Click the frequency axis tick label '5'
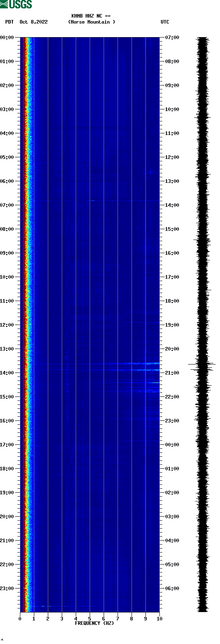This screenshot has height=644, width=220. tap(90, 619)
